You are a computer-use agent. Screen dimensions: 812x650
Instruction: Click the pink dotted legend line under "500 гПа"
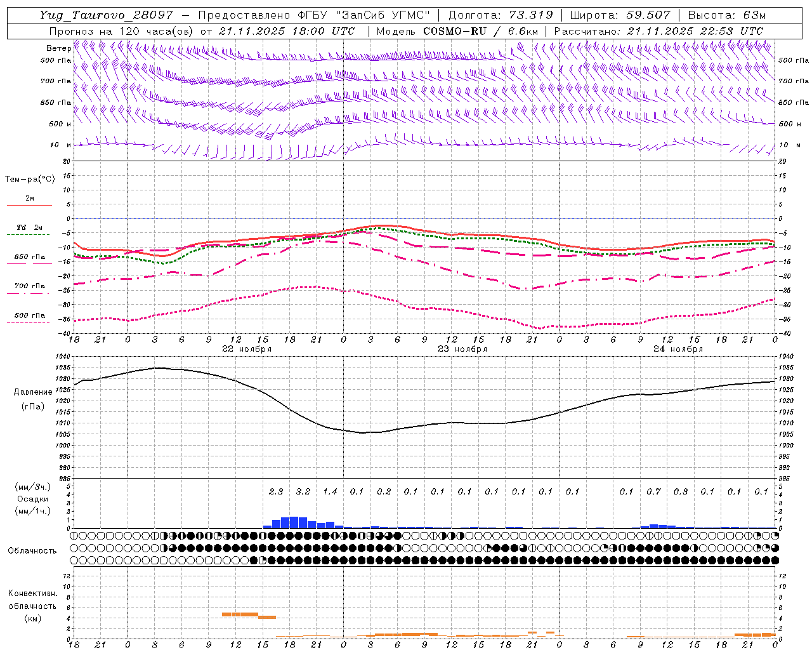coord(29,322)
